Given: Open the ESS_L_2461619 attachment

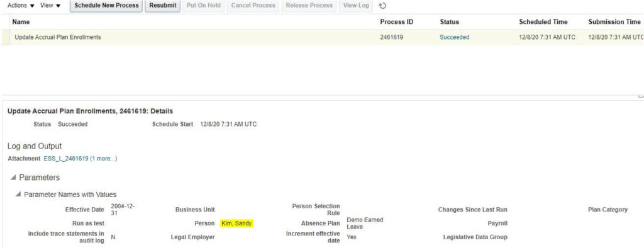Looking at the screenshot, I should tap(65, 159).
